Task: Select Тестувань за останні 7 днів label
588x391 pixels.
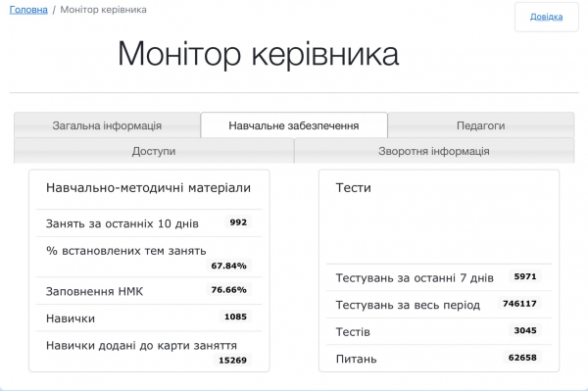Action: click(x=415, y=277)
